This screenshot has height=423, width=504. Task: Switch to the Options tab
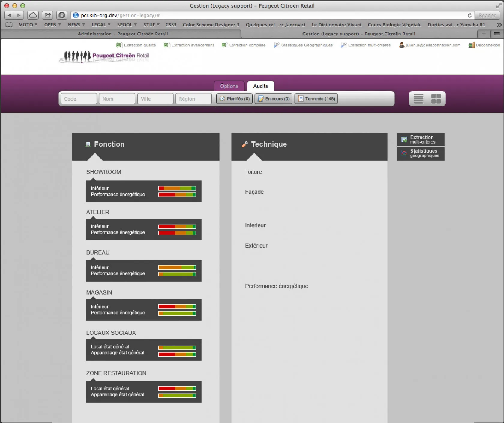(229, 86)
